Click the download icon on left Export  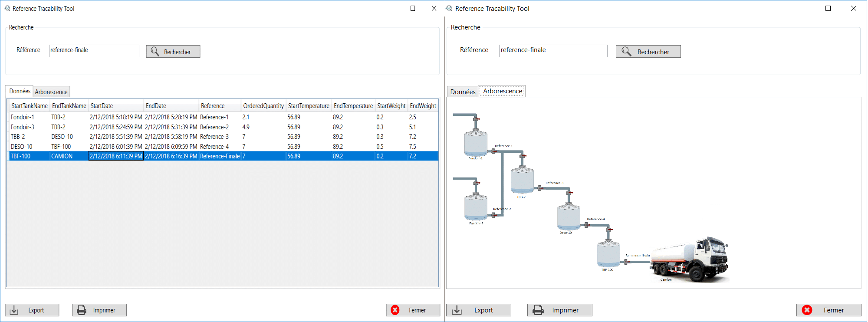click(x=14, y=310)
